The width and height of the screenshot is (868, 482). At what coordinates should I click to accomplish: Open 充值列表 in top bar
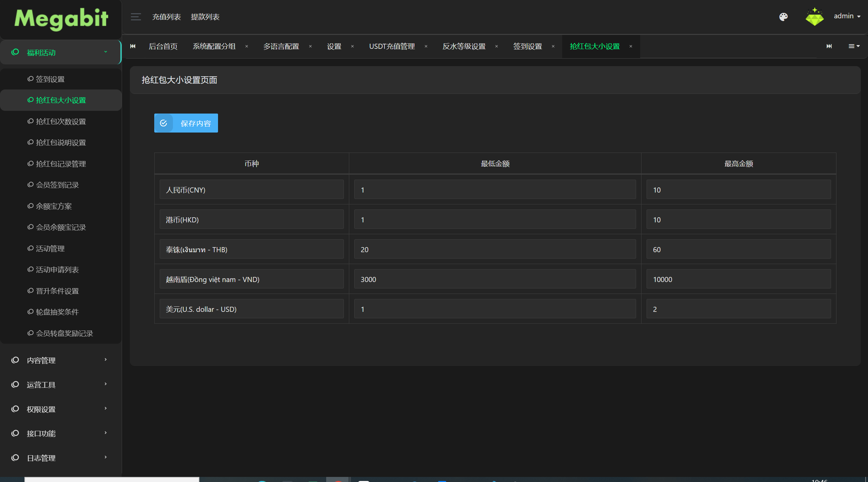(x=166, y=17)
